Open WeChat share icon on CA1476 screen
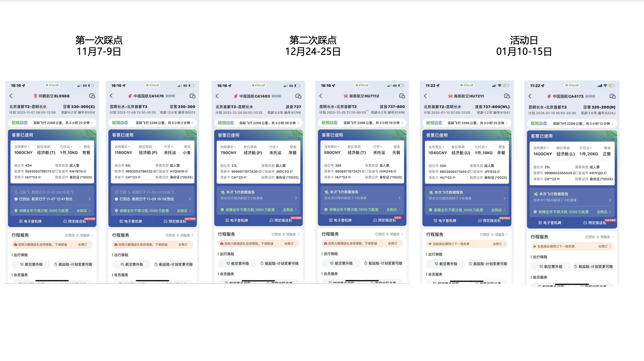 pos(192,96)
